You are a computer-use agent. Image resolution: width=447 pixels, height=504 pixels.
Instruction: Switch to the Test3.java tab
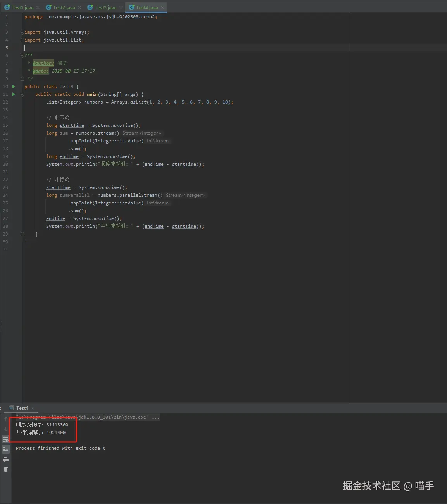(105, 7)
